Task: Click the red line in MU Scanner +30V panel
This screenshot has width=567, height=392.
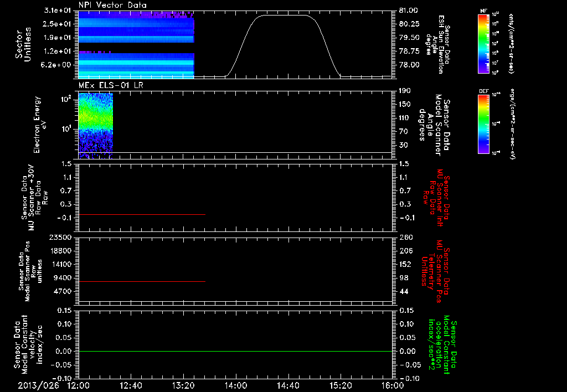Action: 142,214
